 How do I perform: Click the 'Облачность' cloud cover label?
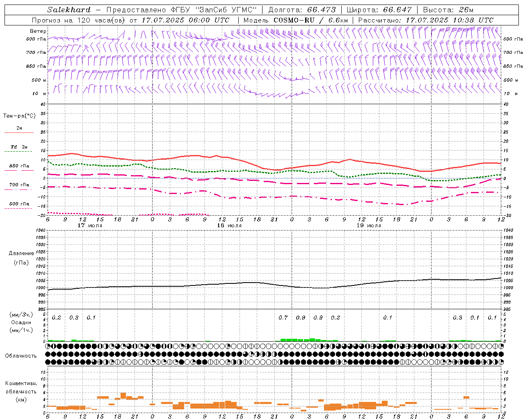click(21, 356)
